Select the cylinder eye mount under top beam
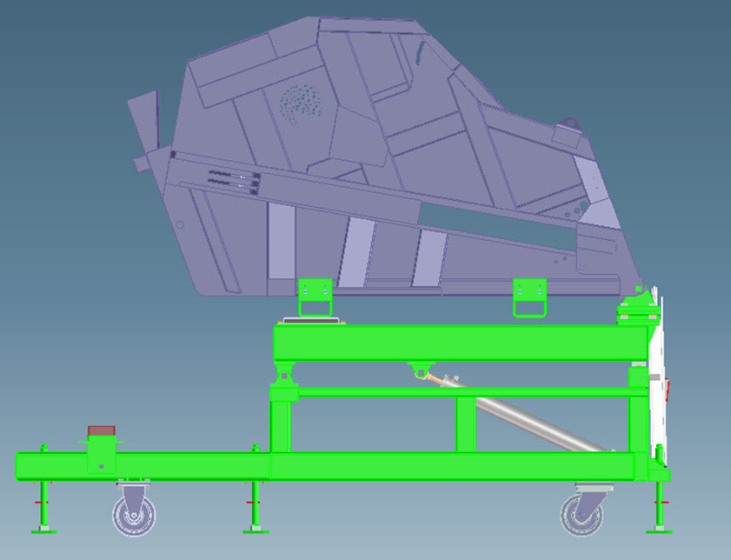This screenshot has width=731, height=560. tap(422, 371)
